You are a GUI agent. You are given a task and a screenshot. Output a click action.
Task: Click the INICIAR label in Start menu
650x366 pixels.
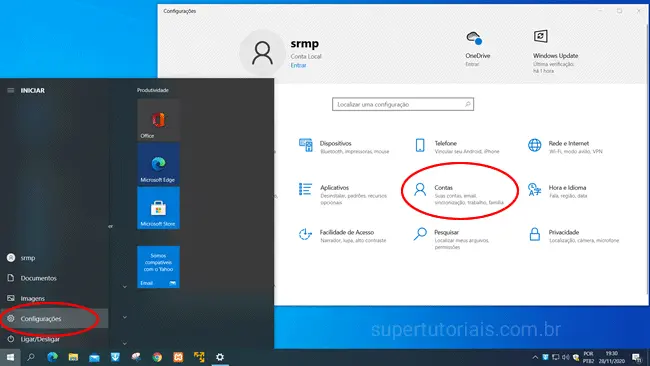pos(33,90)
